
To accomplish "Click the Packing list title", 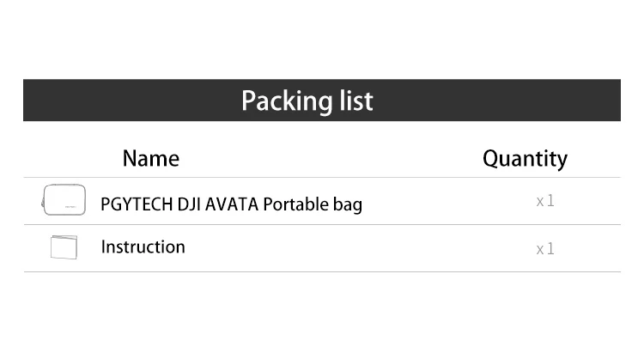I will [x=307, y=100].
